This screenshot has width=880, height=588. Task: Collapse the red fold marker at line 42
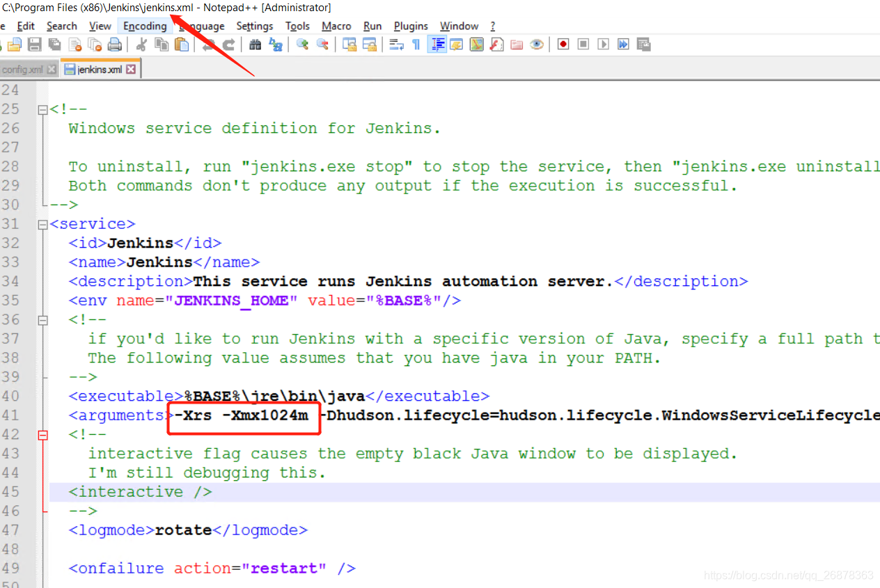[43, 435]
